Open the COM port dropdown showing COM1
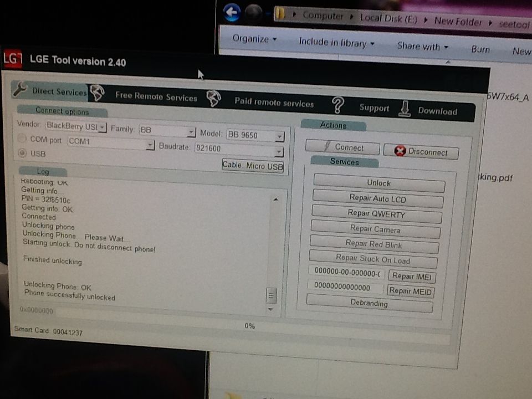Screen dimensions: 532x399 pos(150,145)
